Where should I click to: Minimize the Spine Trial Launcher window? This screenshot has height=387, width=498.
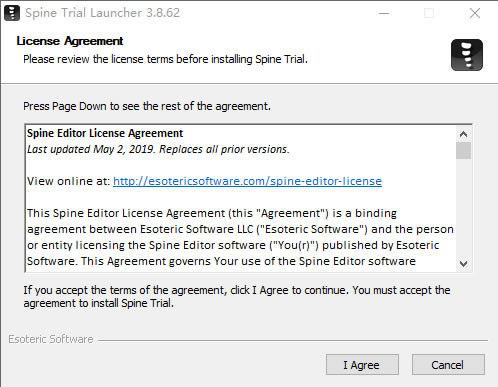coord(384,13)
